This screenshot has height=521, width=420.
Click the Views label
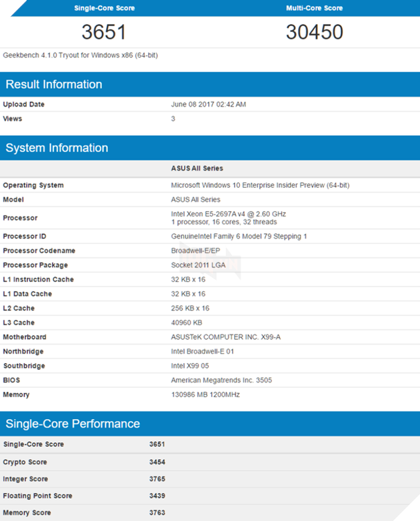click(x=12, y=119)
